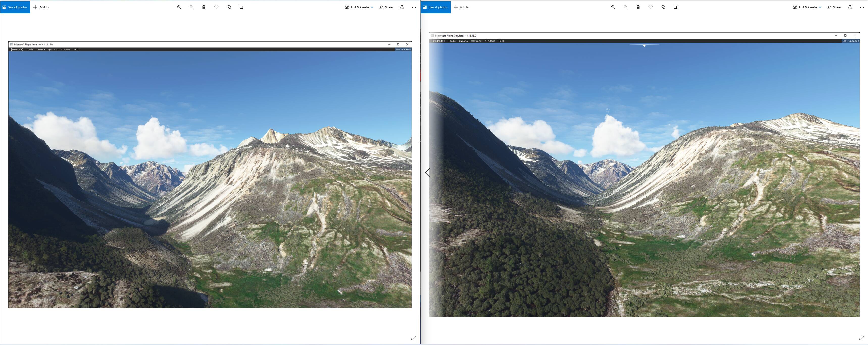Click toolbar reveal triangle in right flight sim image
The width and height of the screenshot is (868, 345).
644,45
